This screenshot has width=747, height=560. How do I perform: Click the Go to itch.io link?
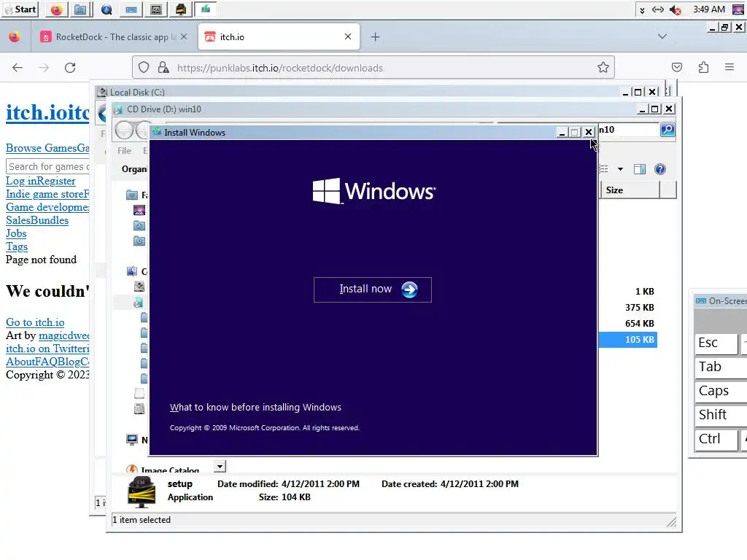click(35, 322)
